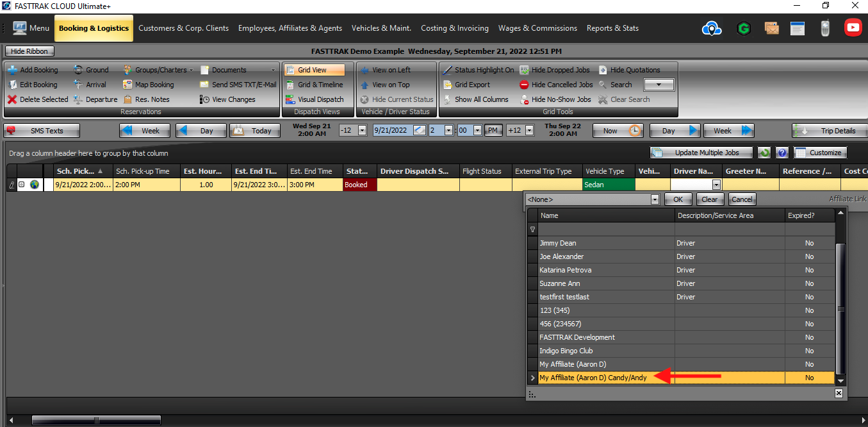Viewport: 868px width, 427px height.
Task: Open the -12 hours dropdown
Action: pyautogui.click(x=362, y=130)
